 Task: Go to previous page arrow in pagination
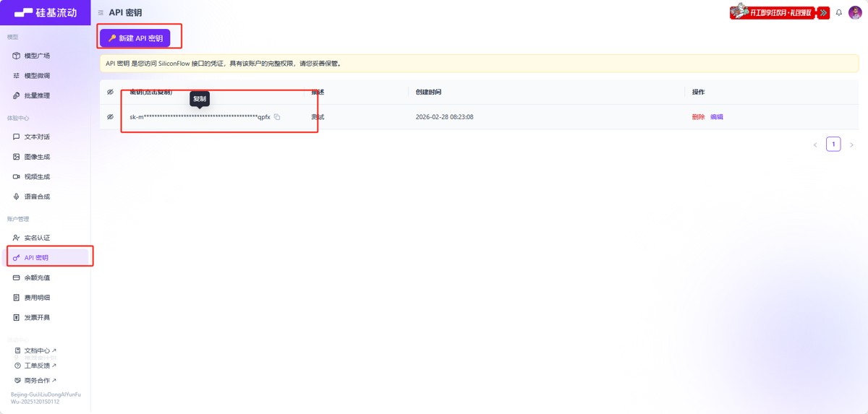point(815,145)
